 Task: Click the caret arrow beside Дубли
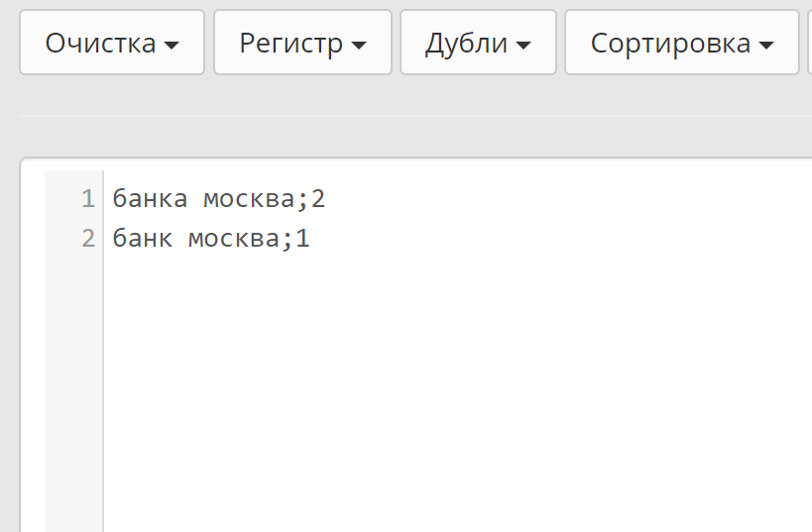point(522,46)
